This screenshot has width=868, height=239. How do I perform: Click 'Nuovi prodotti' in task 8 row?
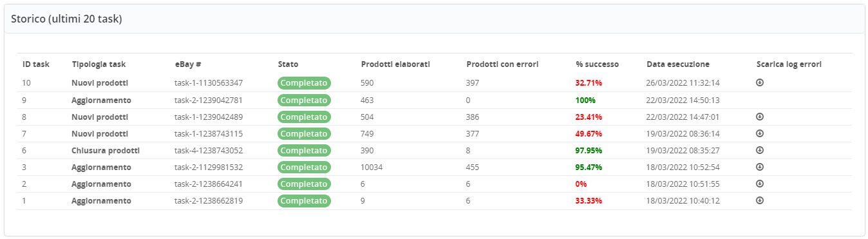(100, 117)
